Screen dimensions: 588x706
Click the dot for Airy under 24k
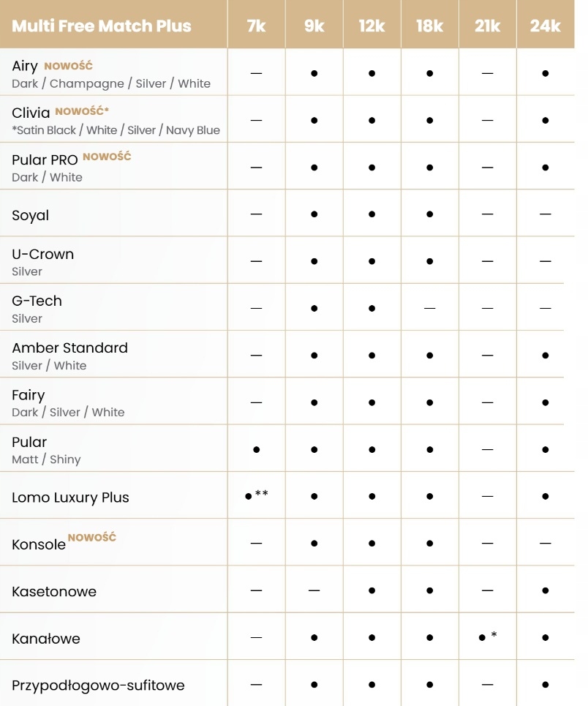click(x=546, y=73)
